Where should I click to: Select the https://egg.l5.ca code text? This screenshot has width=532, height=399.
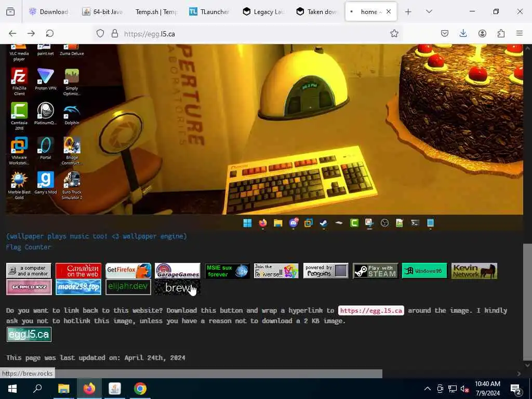coord(371,311)
